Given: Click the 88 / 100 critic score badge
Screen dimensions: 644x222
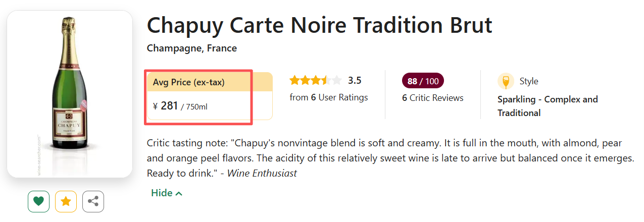Looking at the screenshot, I should pyautogui.click(x=423, y=81).
